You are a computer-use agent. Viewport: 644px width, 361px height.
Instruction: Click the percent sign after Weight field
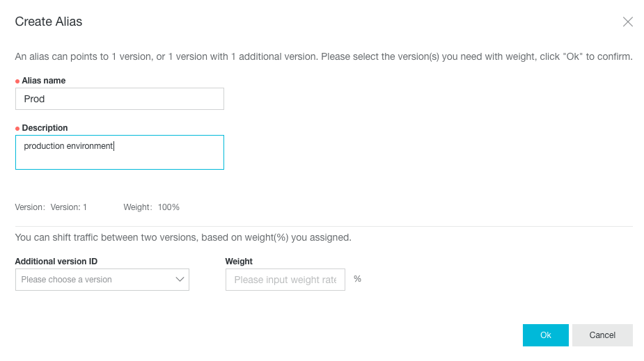pos(357,279)
